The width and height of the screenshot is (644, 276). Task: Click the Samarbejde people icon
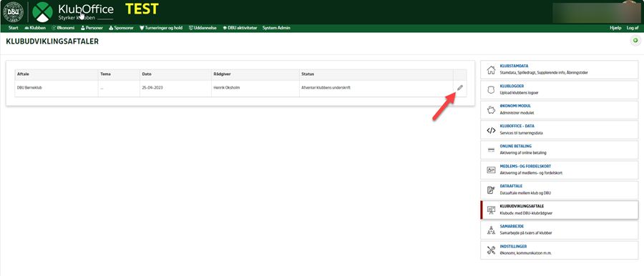click(491, 230)
